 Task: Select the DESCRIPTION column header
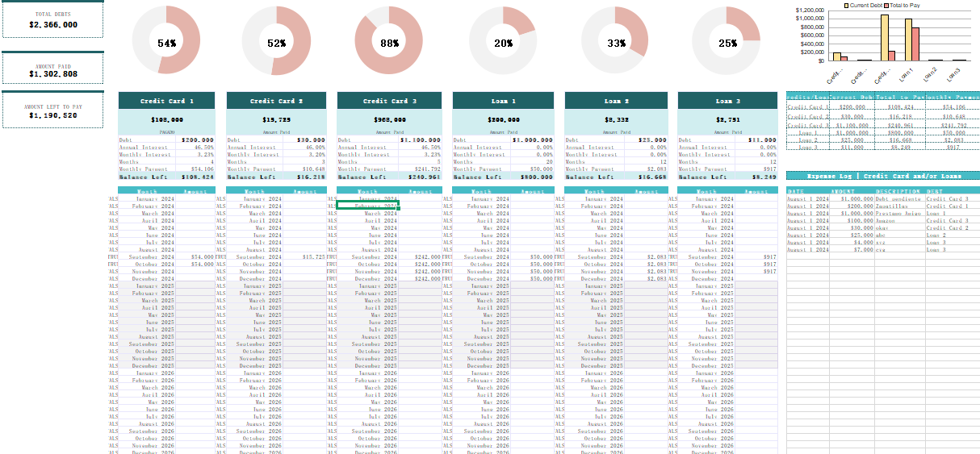tap(899, 191)
